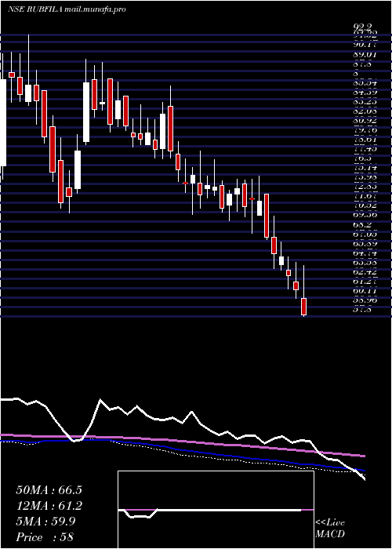Click the Price : 58 readout
The height and width of the screenshot is (549, 392).
[45, 537]
